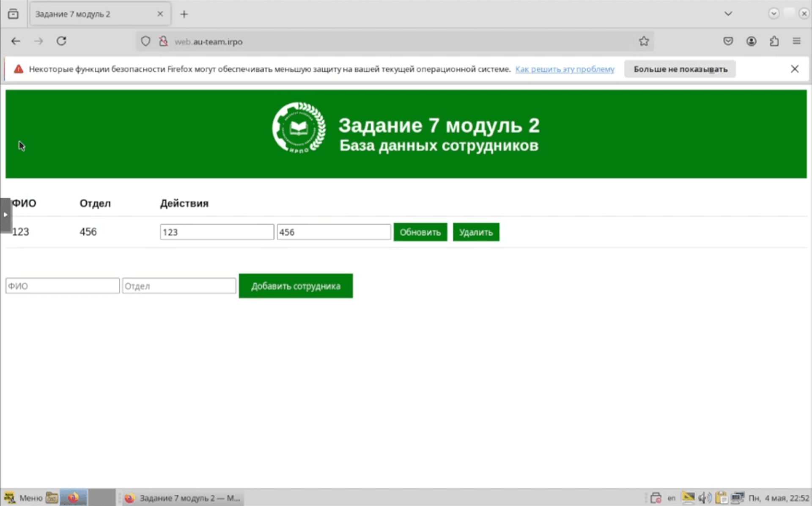Open the clipboard tray icon
Image resolution: width=812 pixels, height=506 pixels.
pyautogui.click(x=721, y=498)
